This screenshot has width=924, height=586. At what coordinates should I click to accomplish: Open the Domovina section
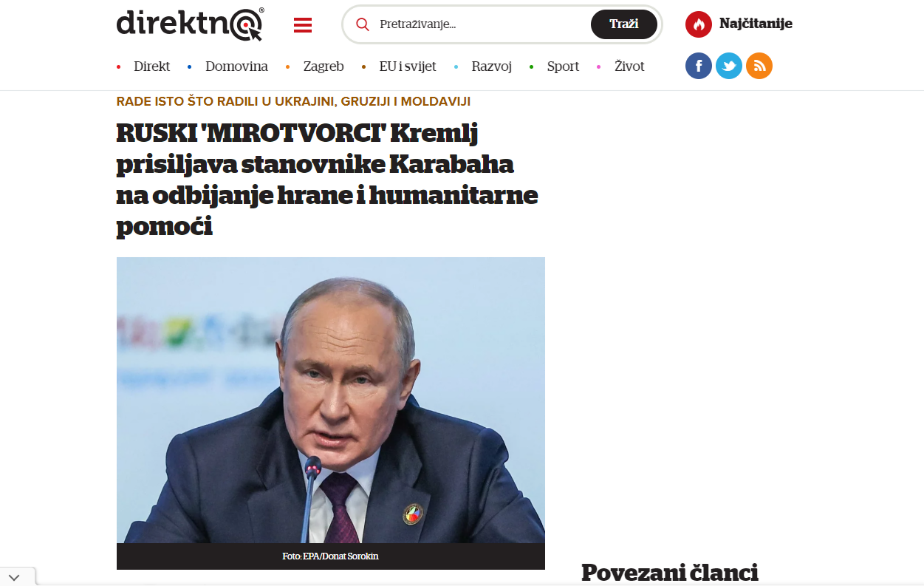click(x=236, y=67)
